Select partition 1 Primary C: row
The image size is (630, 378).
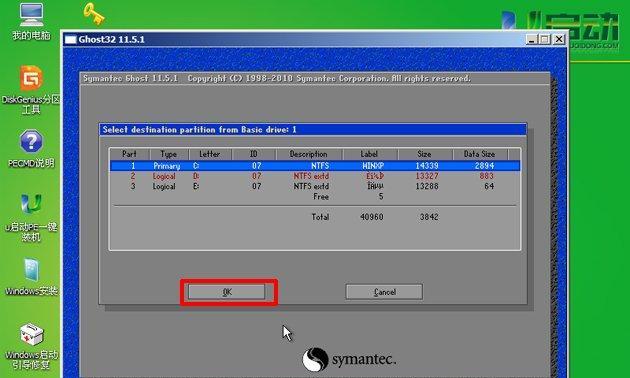coord(315,166)
